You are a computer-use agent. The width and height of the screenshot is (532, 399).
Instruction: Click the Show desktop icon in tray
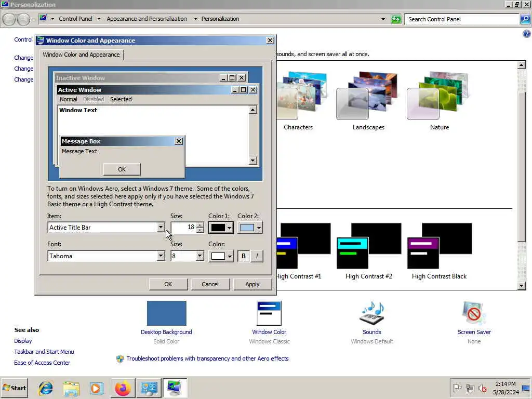point(526,388)
